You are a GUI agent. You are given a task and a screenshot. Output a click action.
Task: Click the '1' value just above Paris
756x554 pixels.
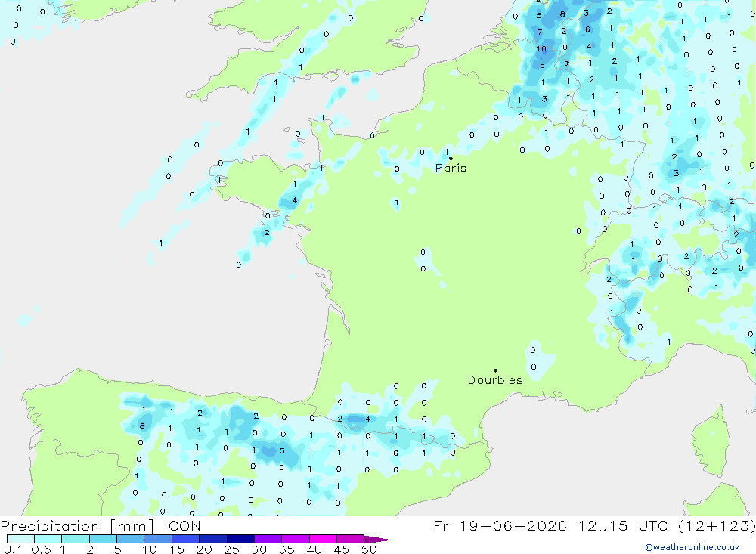click(x=447, y=152)
